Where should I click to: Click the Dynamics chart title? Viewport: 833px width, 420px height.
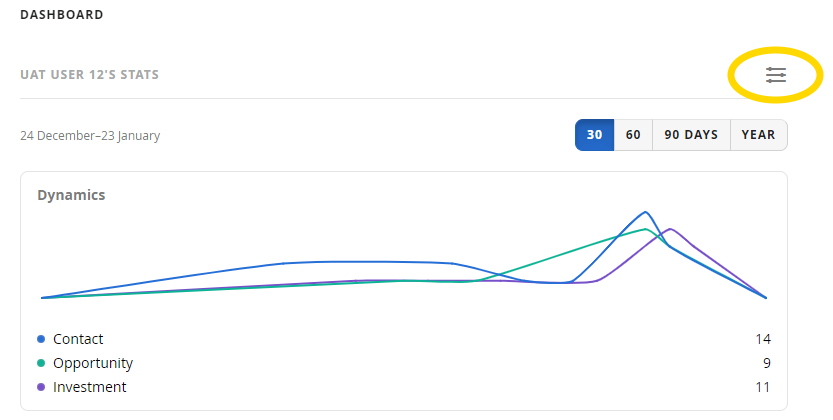71,195
